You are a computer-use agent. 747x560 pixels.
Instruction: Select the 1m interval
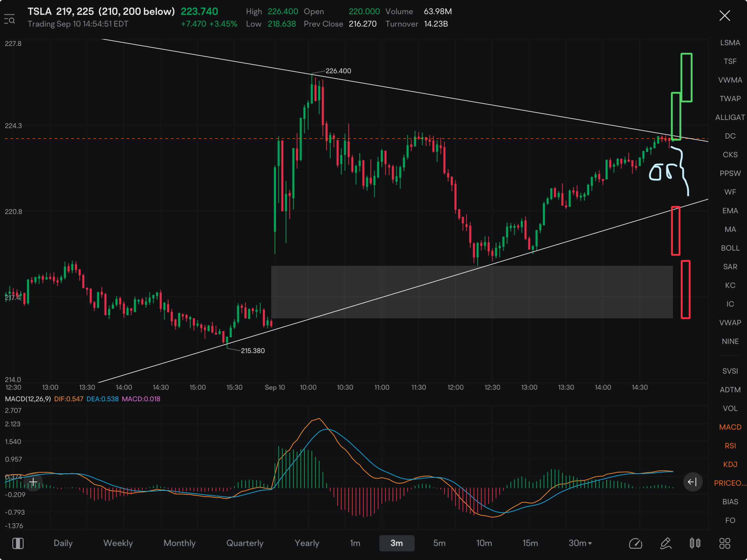pyautogui.click(x=355, y=543)
